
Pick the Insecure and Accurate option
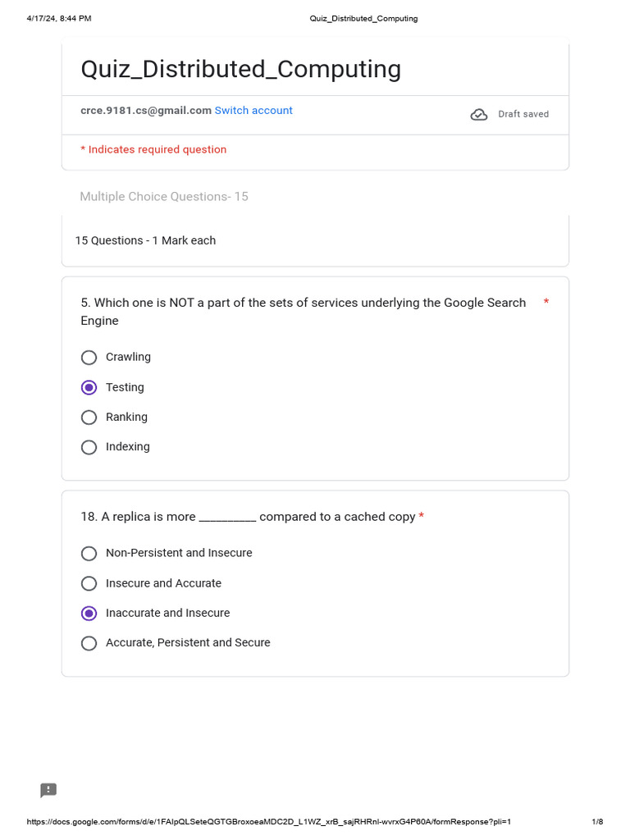coord(89,583)
